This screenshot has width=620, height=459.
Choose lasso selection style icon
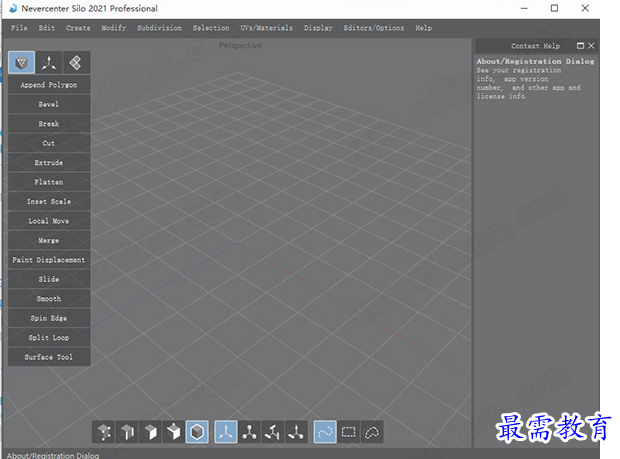[x=372, y=432]
